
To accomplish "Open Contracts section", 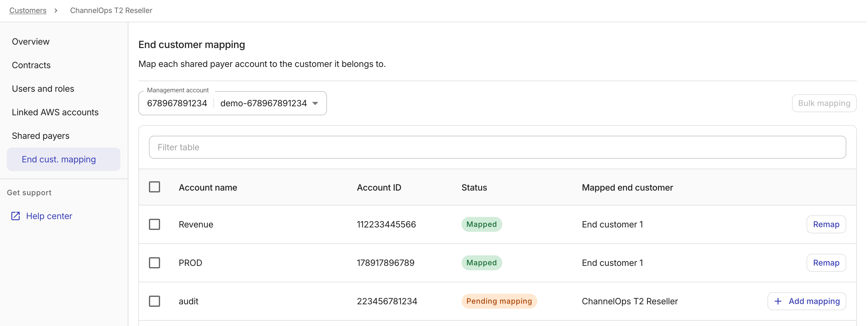I will 31,65.
